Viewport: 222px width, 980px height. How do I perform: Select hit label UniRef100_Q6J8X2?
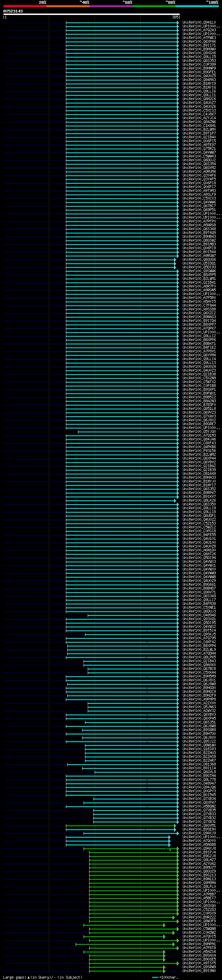coord(199,420)
